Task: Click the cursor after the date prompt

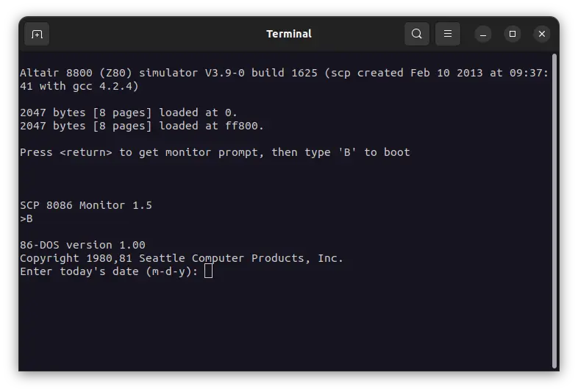Action: pos(208,271)
